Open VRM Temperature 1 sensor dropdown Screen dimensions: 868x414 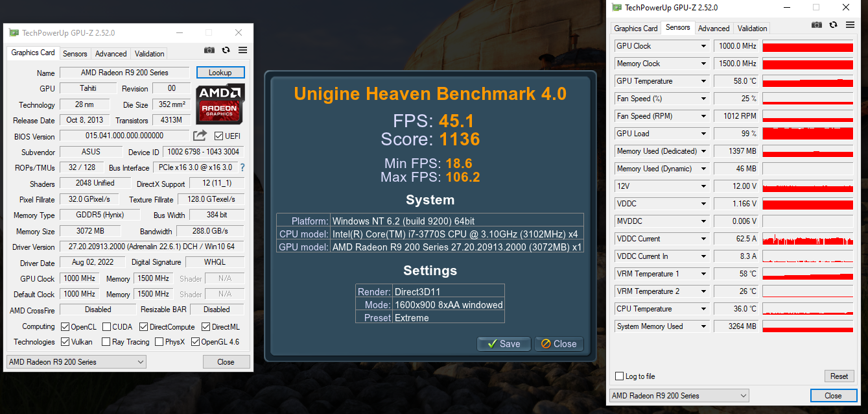[703, 274]
